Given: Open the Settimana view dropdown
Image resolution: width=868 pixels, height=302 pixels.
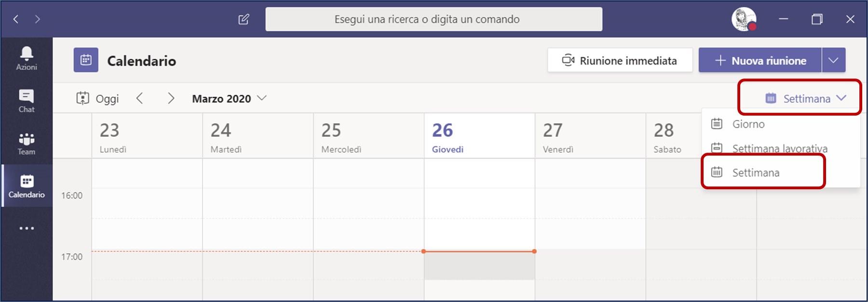Looking at the screenshot, I should 806,99.
